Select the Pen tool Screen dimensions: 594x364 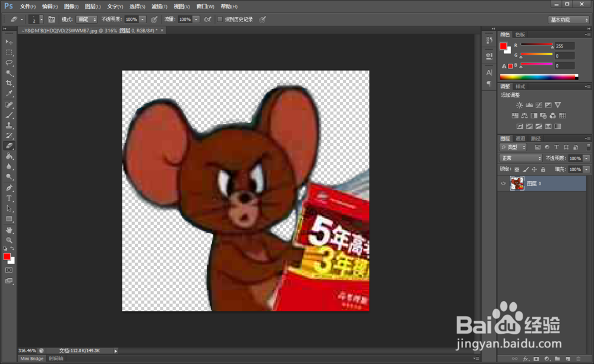point(9,188)
